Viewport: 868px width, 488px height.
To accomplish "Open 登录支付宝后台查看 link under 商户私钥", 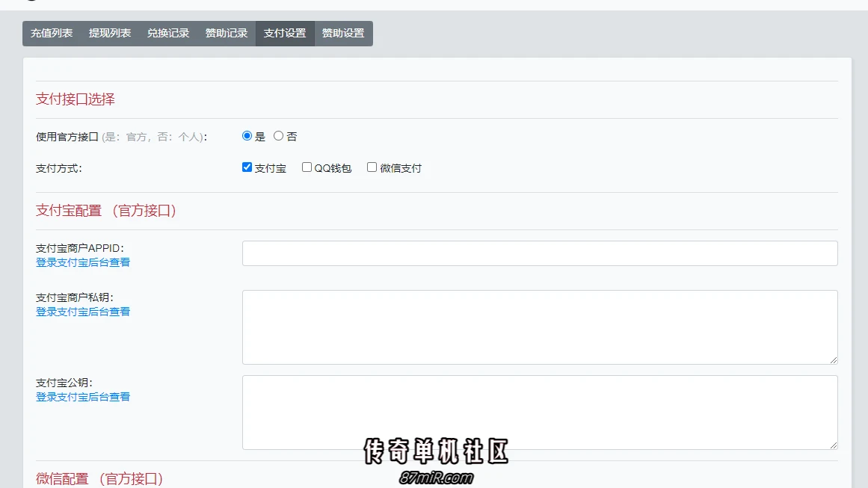I will (83, 312).
